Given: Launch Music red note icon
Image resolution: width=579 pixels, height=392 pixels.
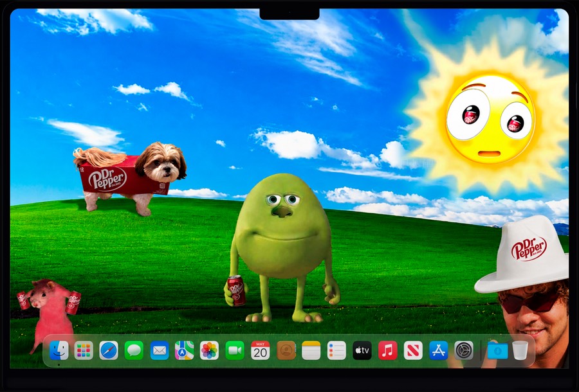Looking at the screenshot, I should [388, 350].
